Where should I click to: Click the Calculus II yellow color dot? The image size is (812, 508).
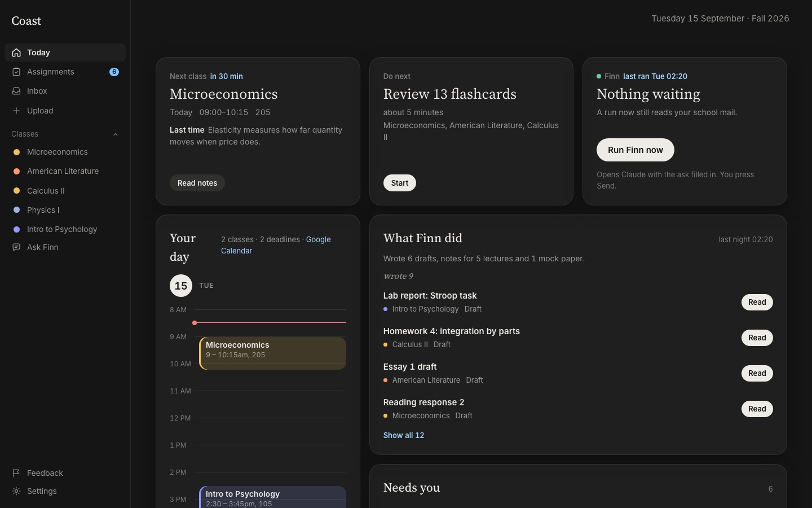click(x=16, y=191)
